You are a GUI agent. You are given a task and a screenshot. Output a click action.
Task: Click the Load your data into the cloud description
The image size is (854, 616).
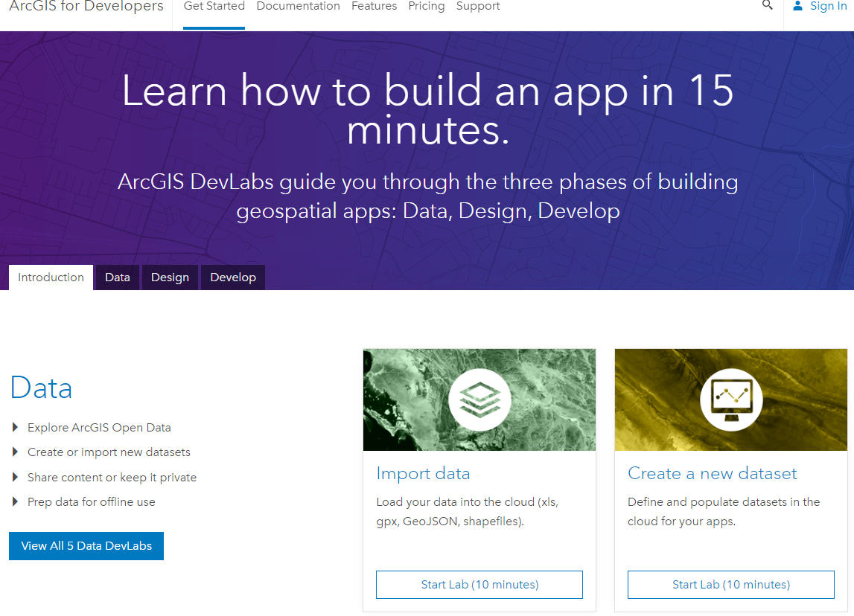[x=468, y=512]
